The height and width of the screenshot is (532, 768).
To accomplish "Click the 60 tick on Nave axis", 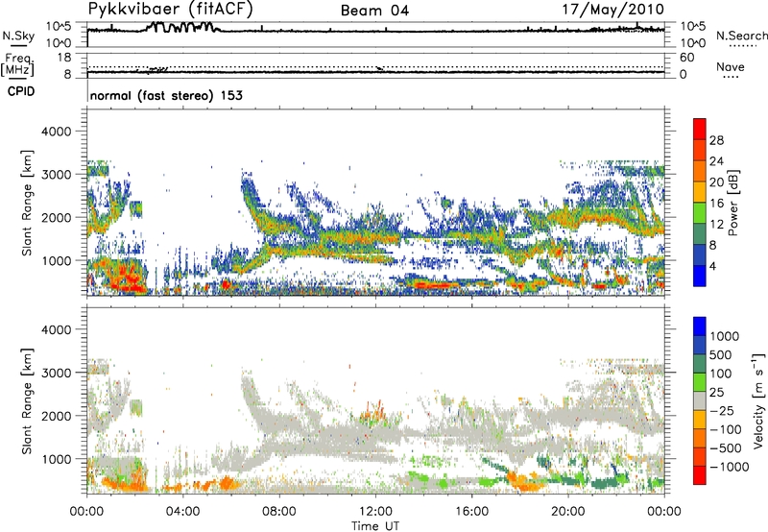I will tap(686, 58).
